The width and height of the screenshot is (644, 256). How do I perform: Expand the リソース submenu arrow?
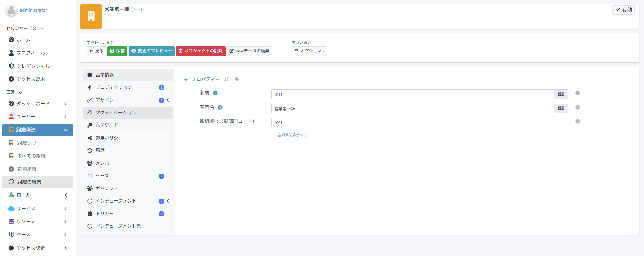pyautogui.click(x=66, y=222)
